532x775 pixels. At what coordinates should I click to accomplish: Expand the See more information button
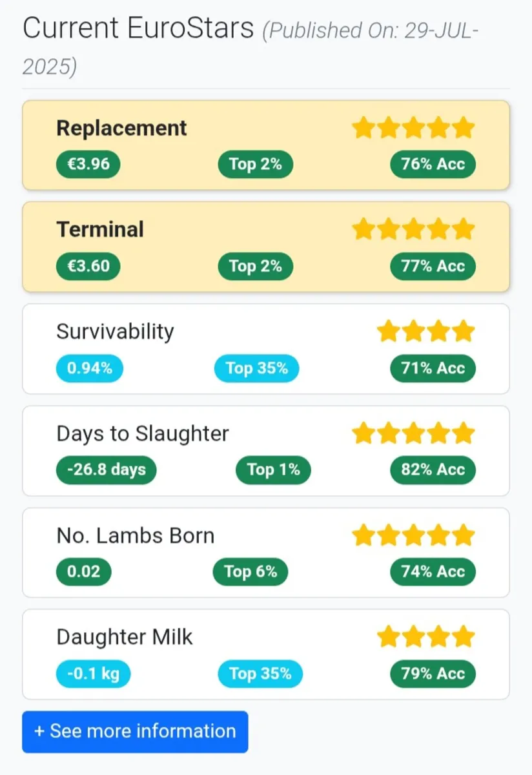click(x=135, y=732)
